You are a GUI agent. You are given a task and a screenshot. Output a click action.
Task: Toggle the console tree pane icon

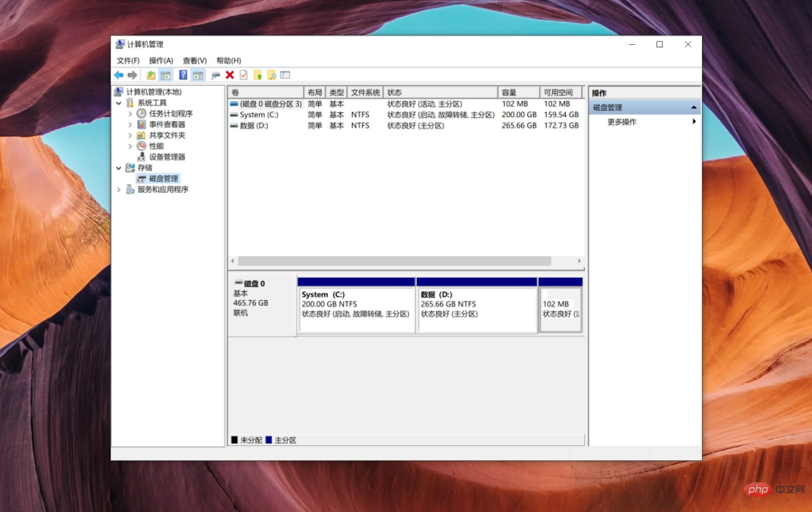(x=165, y=75)
